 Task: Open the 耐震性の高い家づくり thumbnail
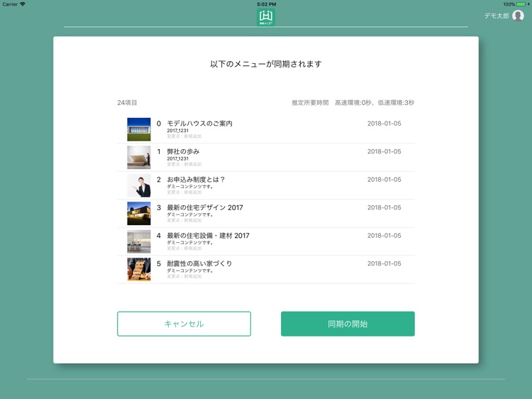coord(139,270)
